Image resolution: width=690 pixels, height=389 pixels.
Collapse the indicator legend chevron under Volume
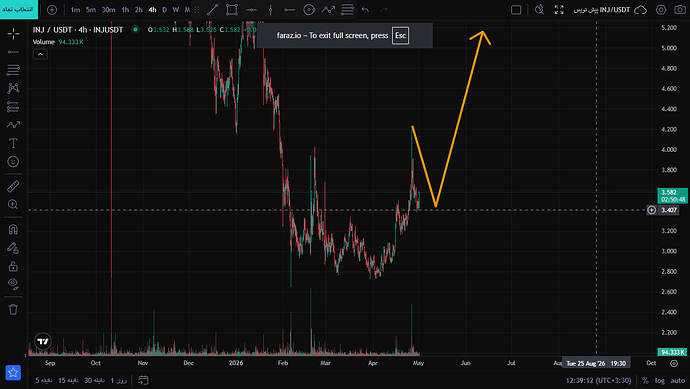coord(40,54)
